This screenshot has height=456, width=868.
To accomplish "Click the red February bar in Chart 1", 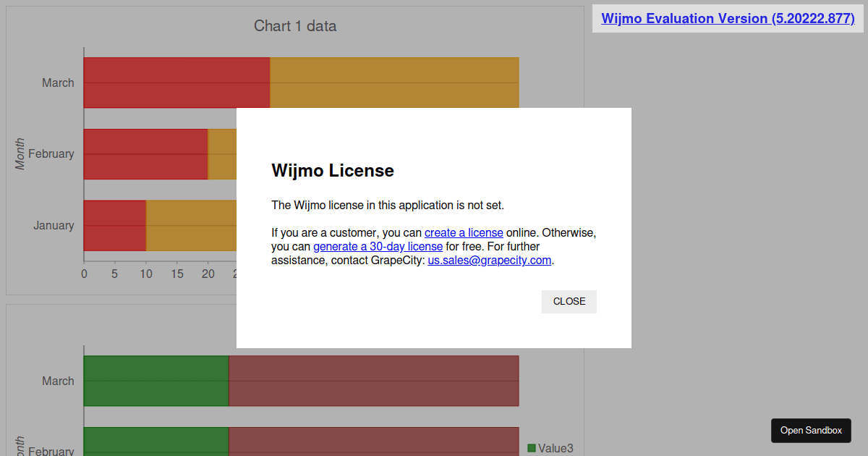I will click(x=145, y=153).
